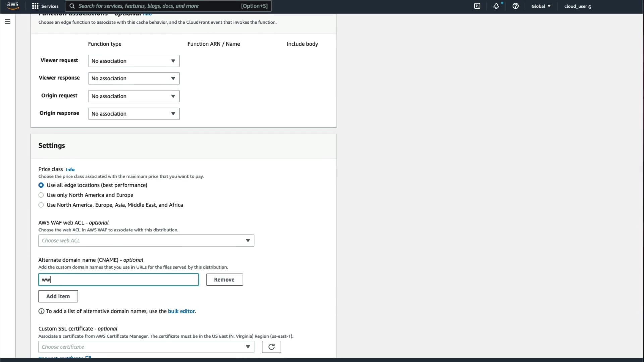Open the Services grid menu
644x362 pixels.
[45, 6]
